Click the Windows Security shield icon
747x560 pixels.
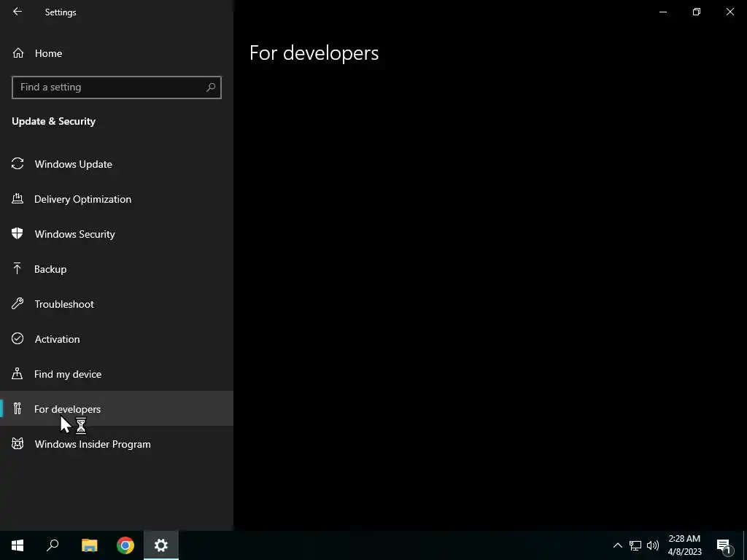click(x=18, y=233)
